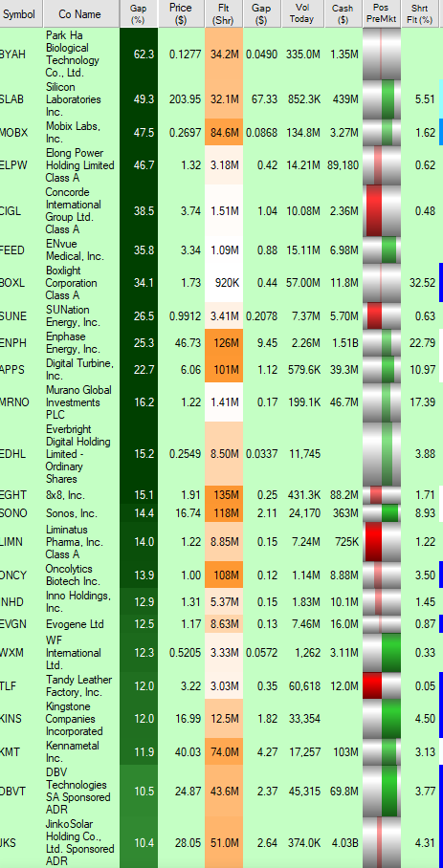Click the Sonos, Inc. company name
Image resolution: width=443 pixels, height=868 pixels.
tap(70, 513)
